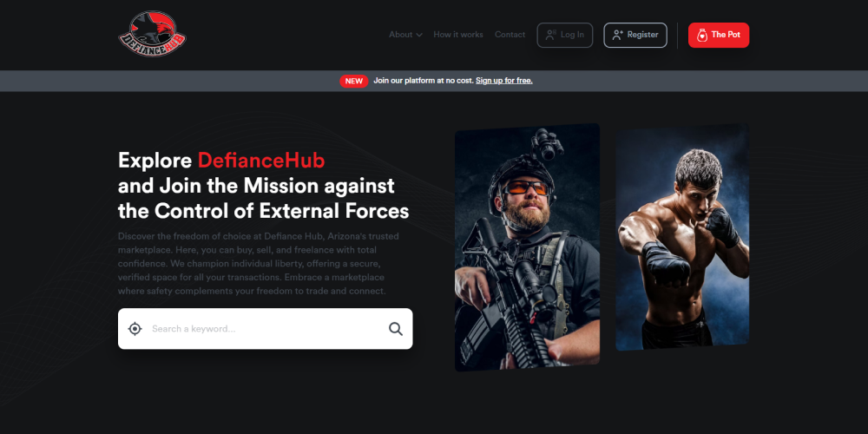The width and height of the screenshot is (868, 434).
Task: Click the Log In button text
Action: tap(572, 35)
